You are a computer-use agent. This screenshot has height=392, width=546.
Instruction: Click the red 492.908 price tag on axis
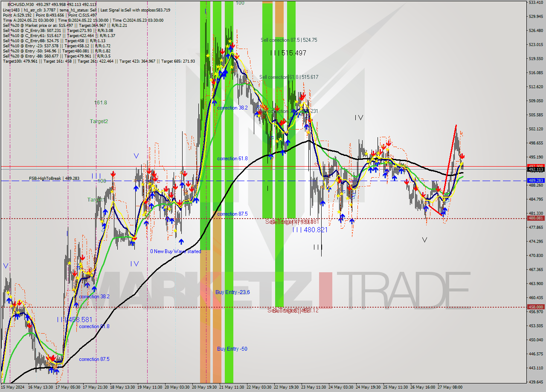(x=536, y=166)
